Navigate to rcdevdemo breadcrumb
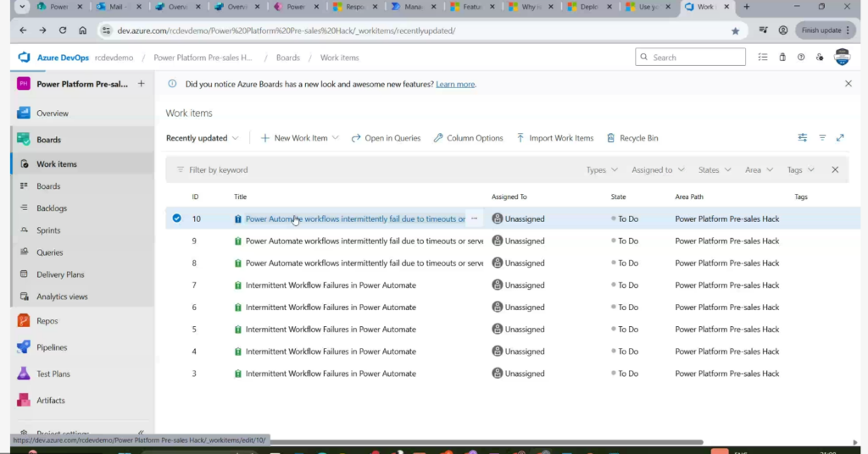Viewport: 868px width, 454px height. [114, 58]
